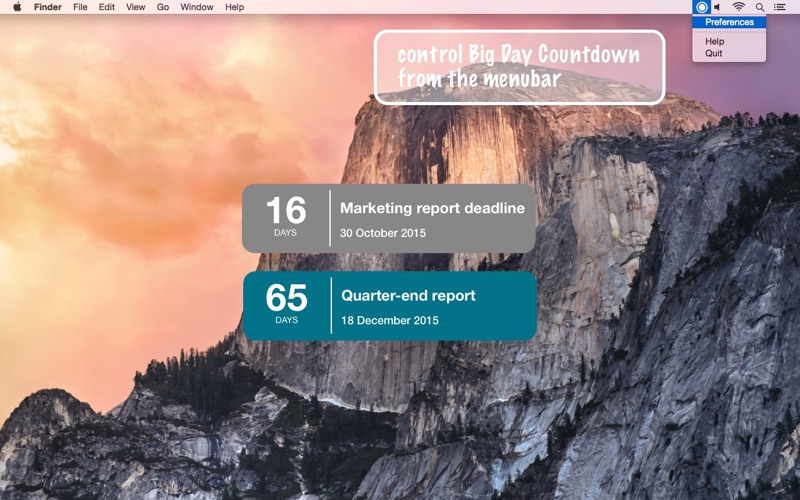Open the Go menu
Viewport: 800px width, 500px height.
pos(163,7)
